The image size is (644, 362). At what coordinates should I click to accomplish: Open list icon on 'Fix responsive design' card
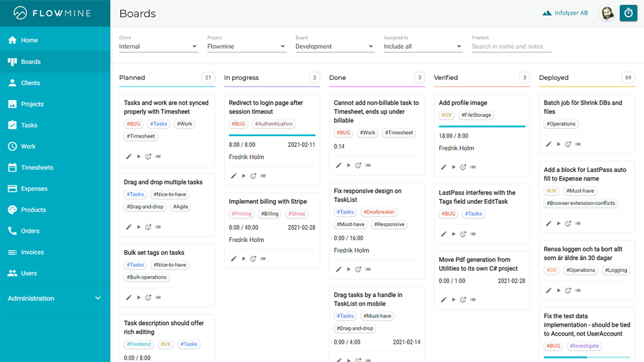point(368,269)
